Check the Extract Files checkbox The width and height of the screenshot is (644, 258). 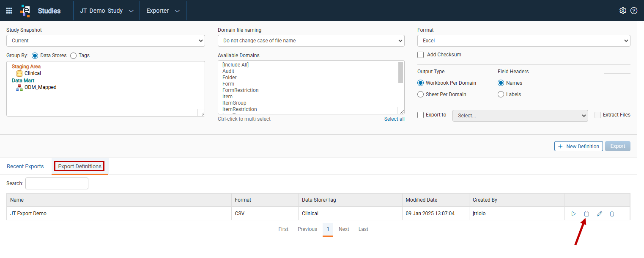pos(597,115)
